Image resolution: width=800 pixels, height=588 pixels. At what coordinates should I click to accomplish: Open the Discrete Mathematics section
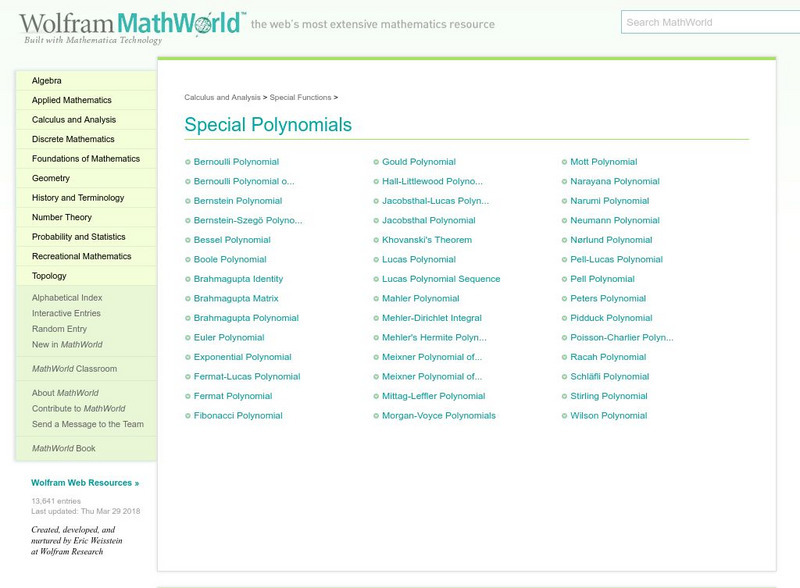click(x=72, y=139)
